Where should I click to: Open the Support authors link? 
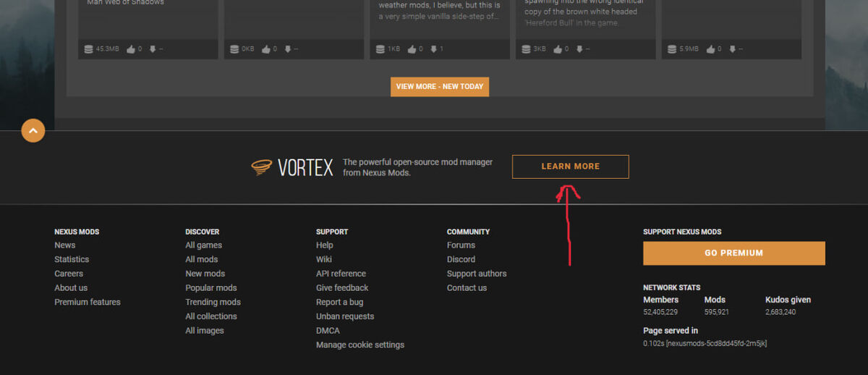477,274
